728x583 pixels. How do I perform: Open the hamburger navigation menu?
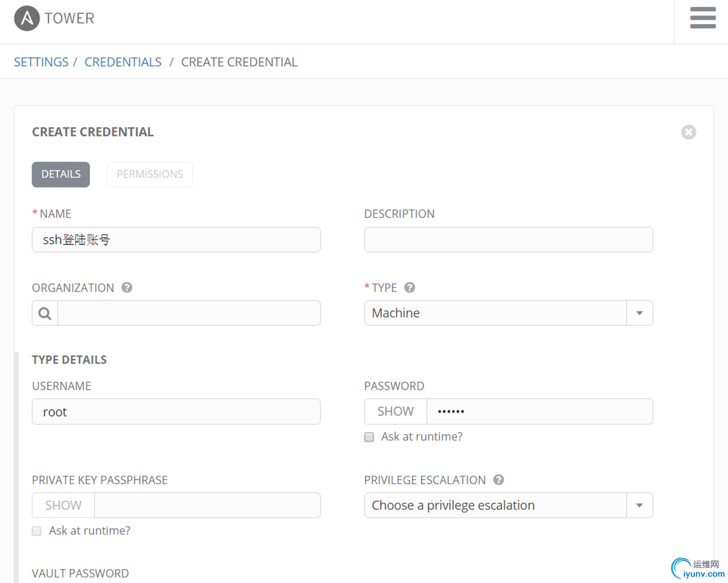coord(703,18)
